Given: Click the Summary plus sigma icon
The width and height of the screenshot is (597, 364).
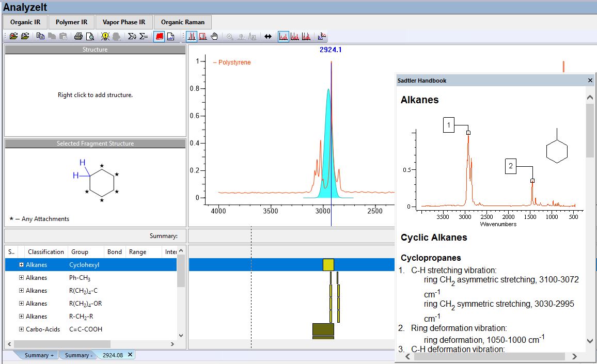Looking at the screenshot, I should (132, 37).
